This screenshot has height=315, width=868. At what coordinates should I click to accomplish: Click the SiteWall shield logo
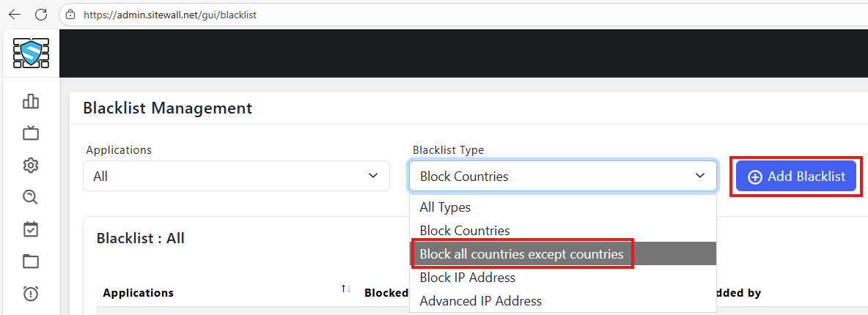pos(31,53)
